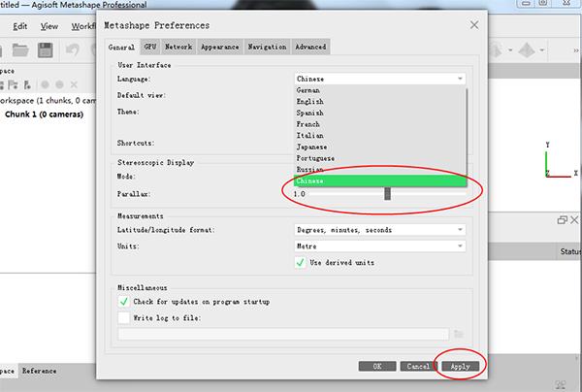The height and width of the screenshot is (392, 582).
Task: Click the float panel icon right of dialog
Action: point(562,219)
